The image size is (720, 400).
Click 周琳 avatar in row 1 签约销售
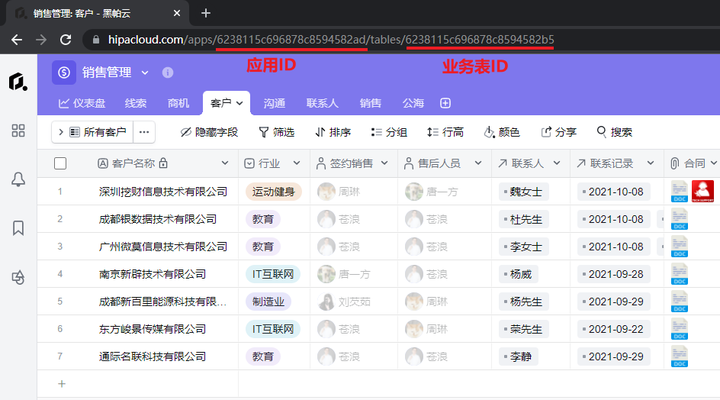326,192
